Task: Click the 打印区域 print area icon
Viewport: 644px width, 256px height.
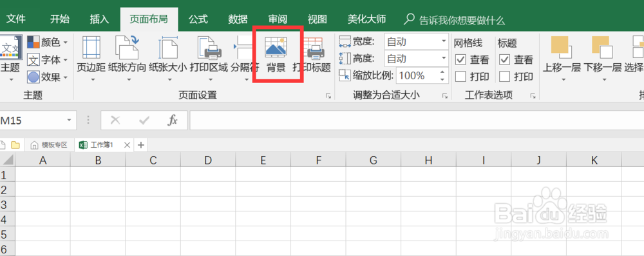Action: 209,48
